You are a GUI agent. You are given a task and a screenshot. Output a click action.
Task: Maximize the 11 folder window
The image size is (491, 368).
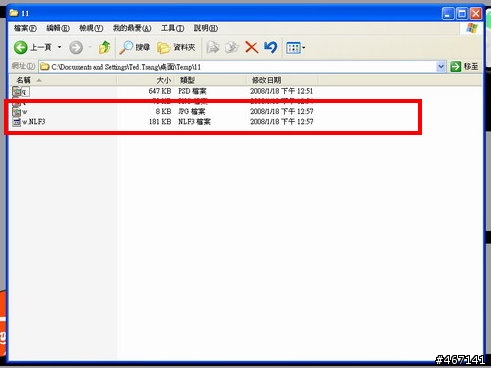click(x=462, y=14)
